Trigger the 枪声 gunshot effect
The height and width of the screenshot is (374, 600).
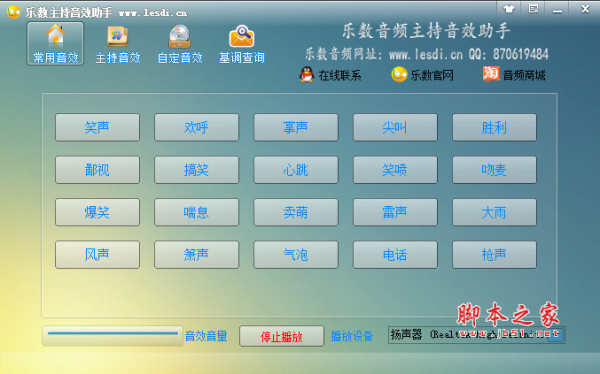(494, 255)
